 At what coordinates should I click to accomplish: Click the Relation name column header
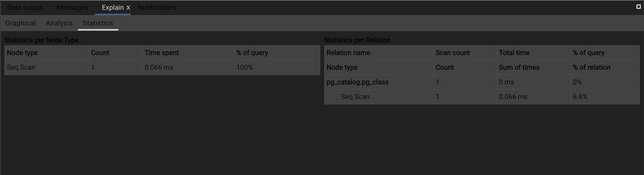tap(348, 53)
